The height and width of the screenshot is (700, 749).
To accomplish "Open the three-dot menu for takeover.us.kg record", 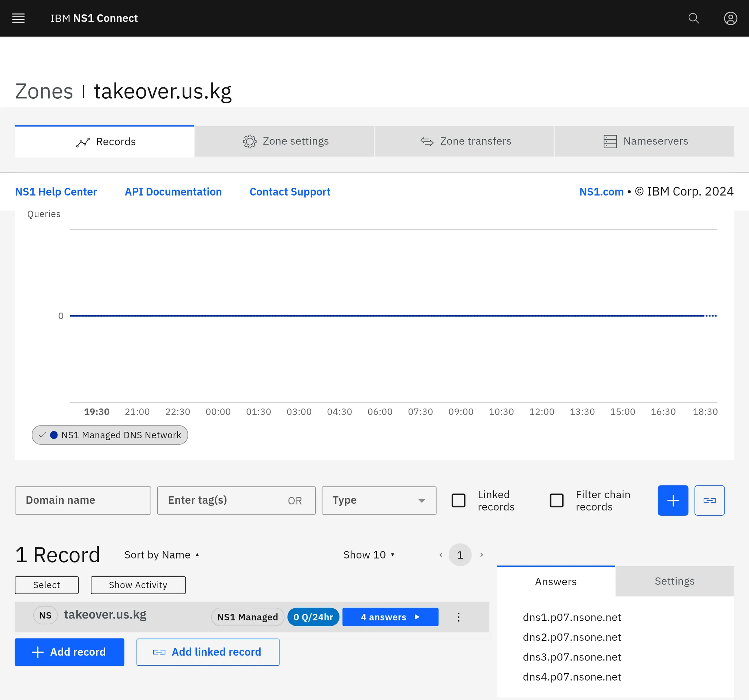I will (458, 617).
